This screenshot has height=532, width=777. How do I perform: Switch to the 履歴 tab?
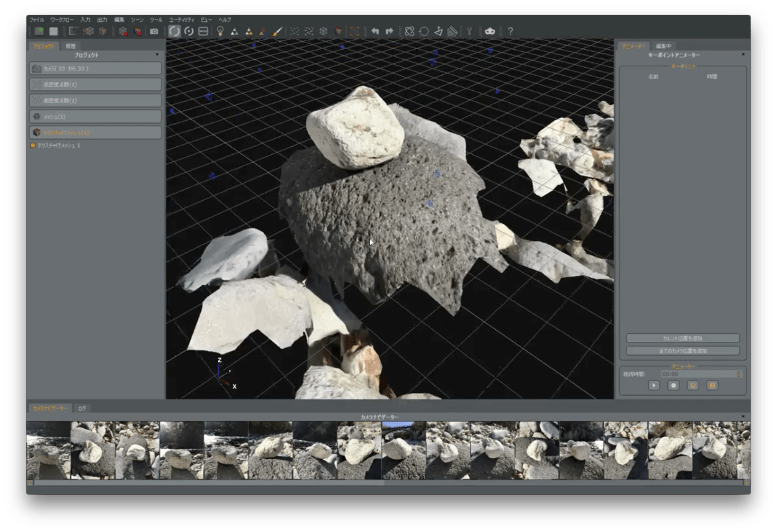click(71, 46)
